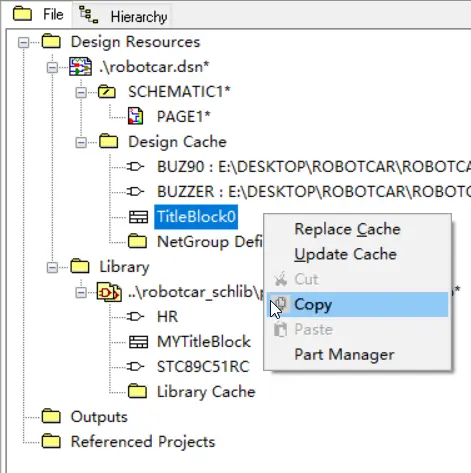Click the PAGE1 schematic page icon
The image size is (471, 473).
(x=136, y=116)
